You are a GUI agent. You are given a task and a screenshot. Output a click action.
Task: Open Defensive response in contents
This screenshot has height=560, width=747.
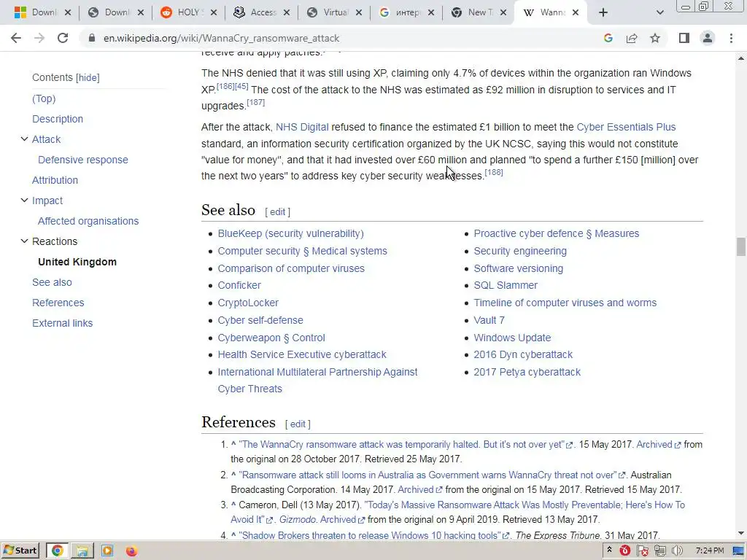83,160
